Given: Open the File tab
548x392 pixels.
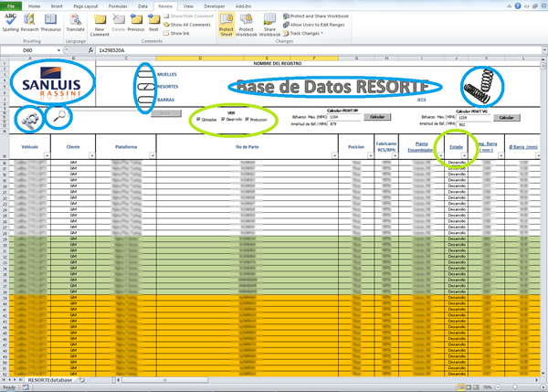Looking at the screenshot, I should 11,6.
